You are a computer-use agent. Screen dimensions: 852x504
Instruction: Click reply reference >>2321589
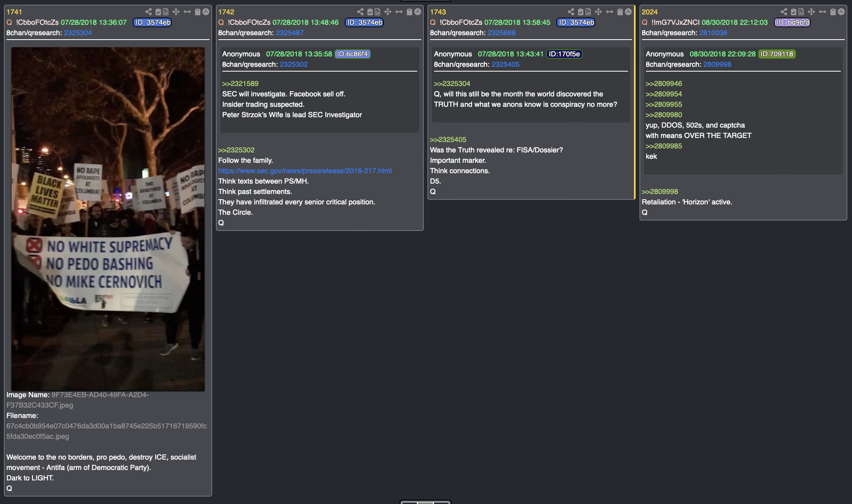point(240,84)
